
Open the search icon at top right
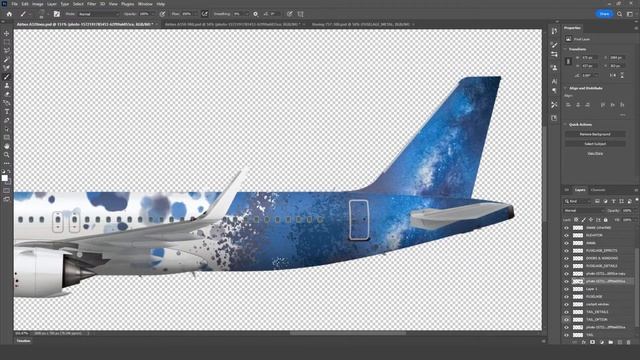620,14
